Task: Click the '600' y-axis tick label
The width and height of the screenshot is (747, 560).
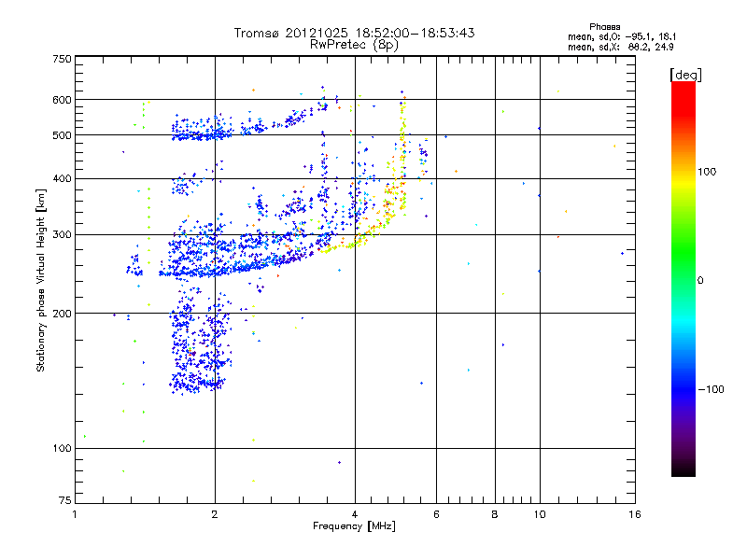Action: (62, 100)
